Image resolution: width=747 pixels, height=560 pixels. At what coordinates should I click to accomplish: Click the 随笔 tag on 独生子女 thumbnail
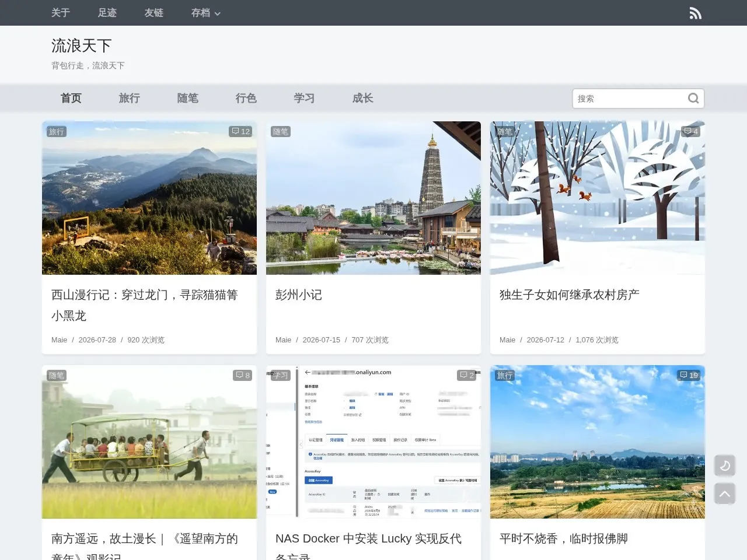(505, 131)
